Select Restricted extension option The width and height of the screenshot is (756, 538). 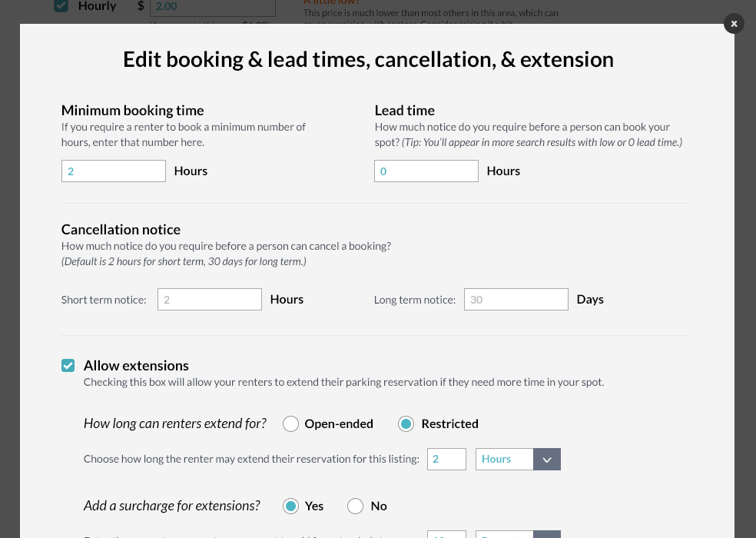click(x=406, y=423)
